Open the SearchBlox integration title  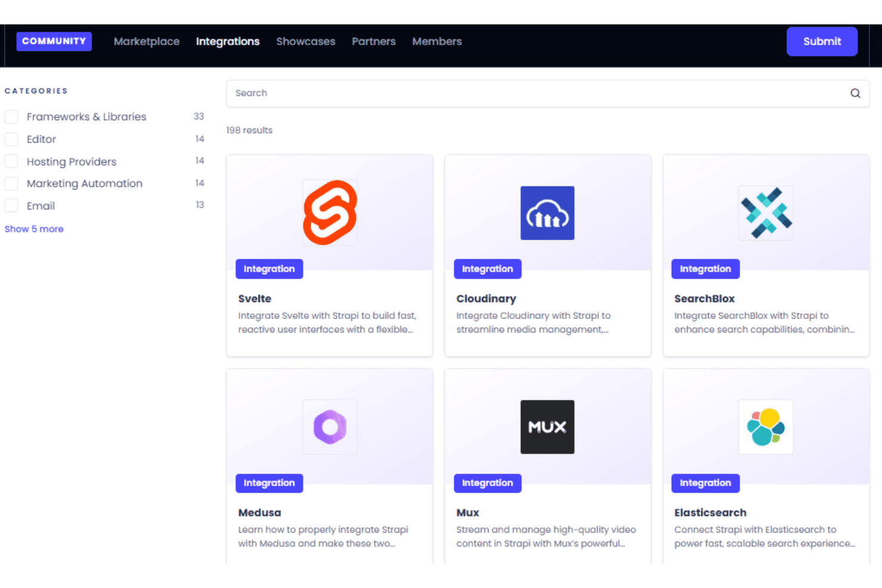click(704, 298)
